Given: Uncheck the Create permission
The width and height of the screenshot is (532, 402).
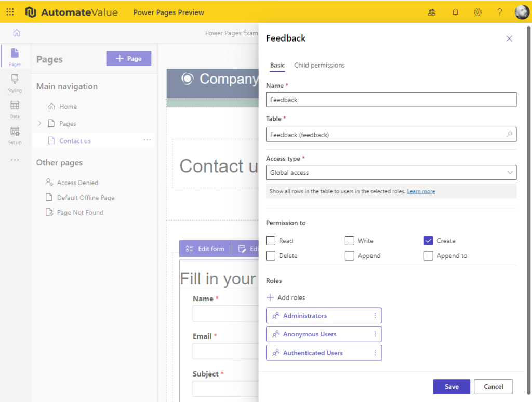Looking at the screenshot, I should tap(428, 240).
